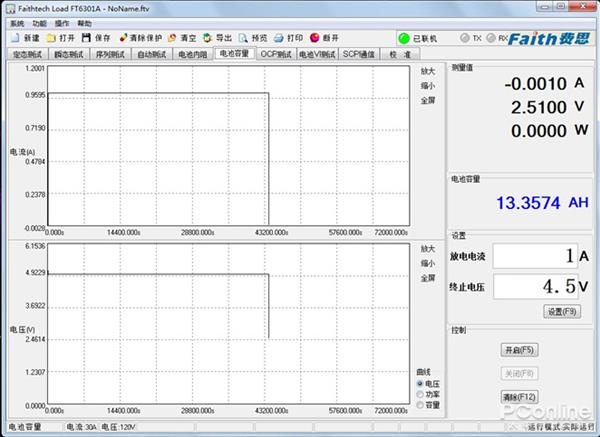Click the 断开 (Disconnect) red ball icon

click(315, 37)
